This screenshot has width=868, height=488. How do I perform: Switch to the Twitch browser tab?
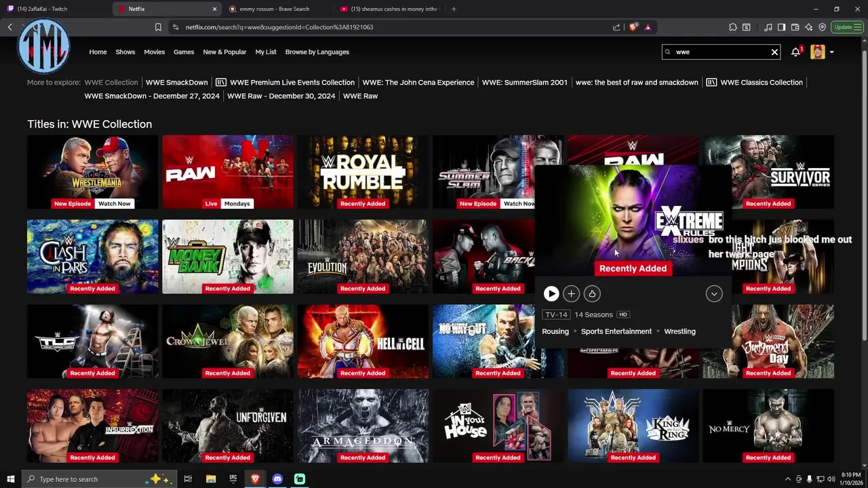pos(54,9)
